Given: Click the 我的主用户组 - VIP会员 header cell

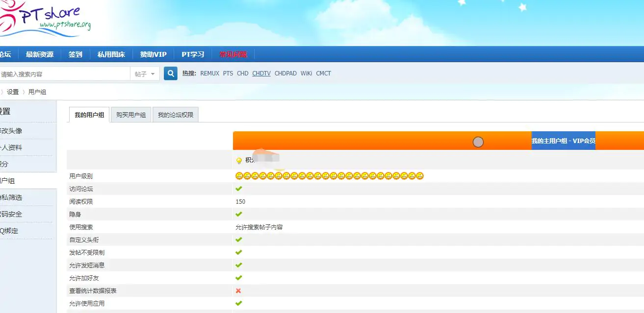Looking at the screenshot, I should (564, 141).
